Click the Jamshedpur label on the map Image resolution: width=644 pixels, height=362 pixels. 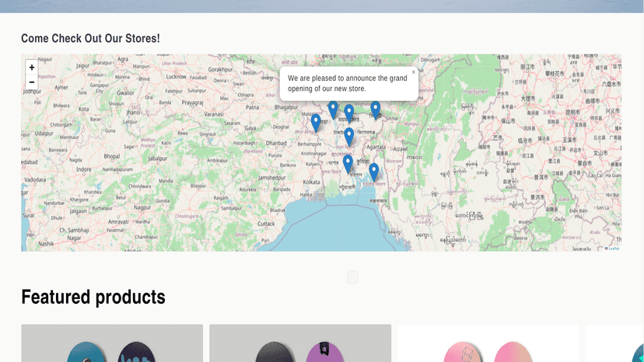[272, 178]
